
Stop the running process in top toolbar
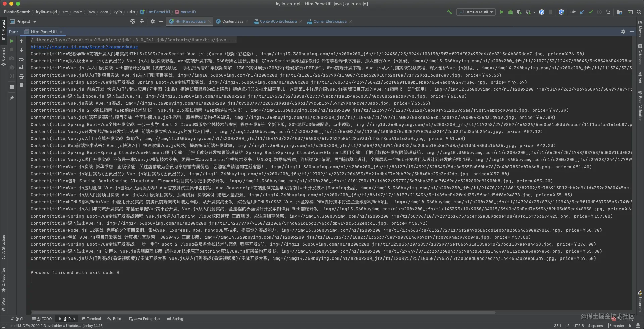(550, 12)
